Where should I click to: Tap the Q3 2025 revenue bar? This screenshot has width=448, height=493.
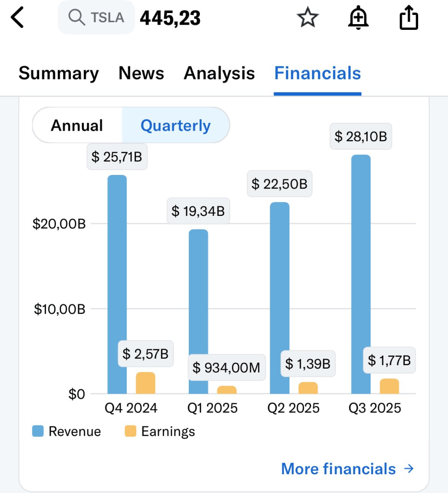coord(361,275)
